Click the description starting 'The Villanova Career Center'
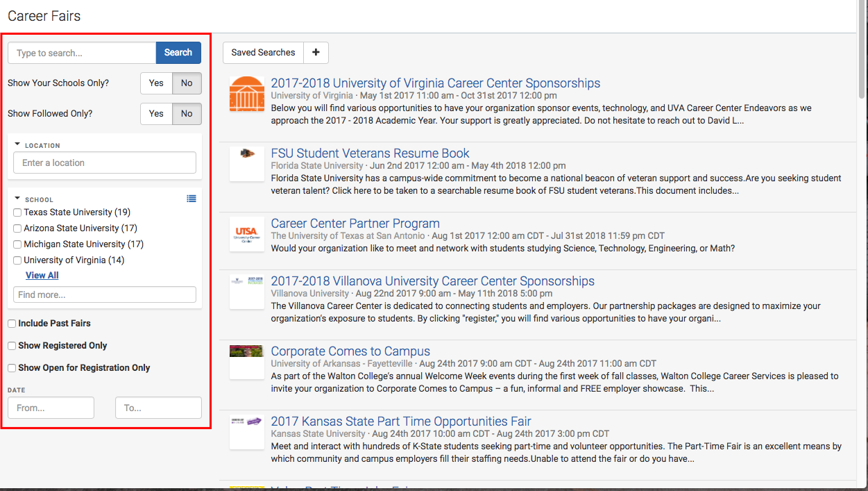This screenshot has height=491, width=868. click(x=545, y=313)
